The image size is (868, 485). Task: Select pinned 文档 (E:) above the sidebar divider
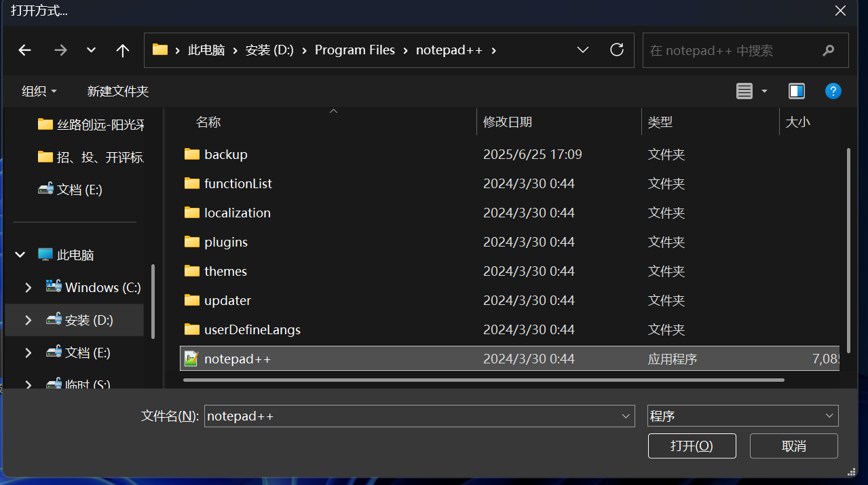[70, 190]
